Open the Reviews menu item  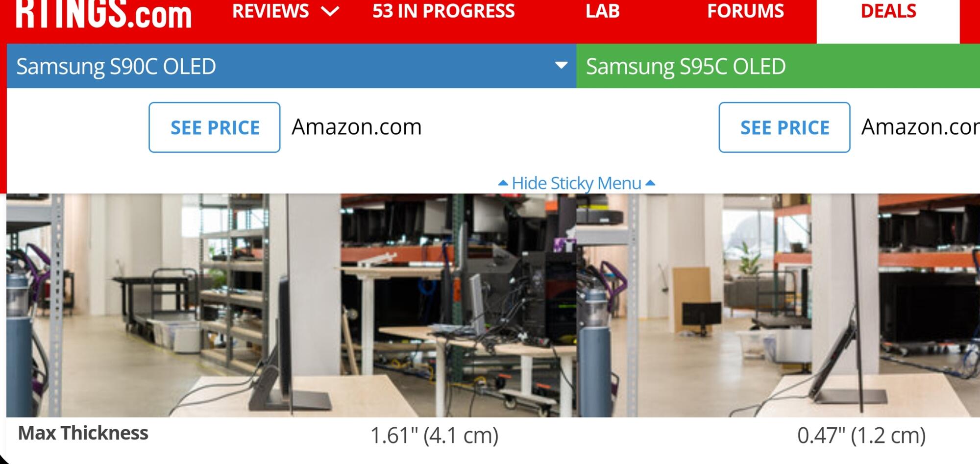coord(270,11)
